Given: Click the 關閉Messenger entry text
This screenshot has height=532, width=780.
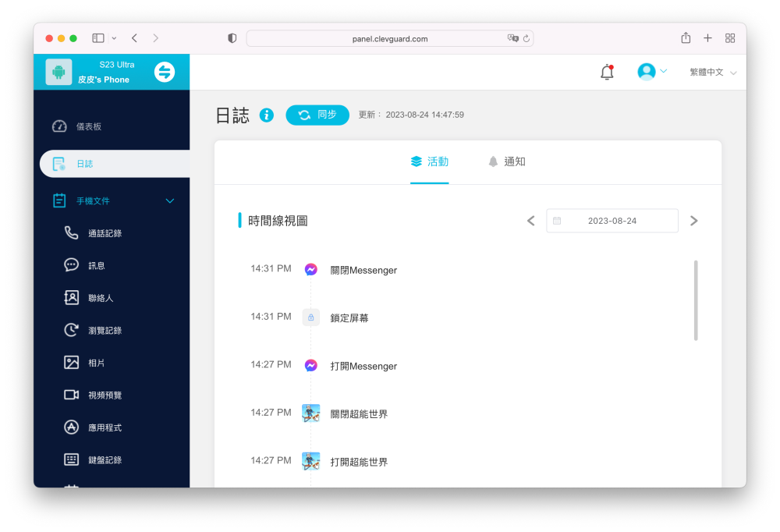Looking at the screenshot, I should tap(363, 270).
